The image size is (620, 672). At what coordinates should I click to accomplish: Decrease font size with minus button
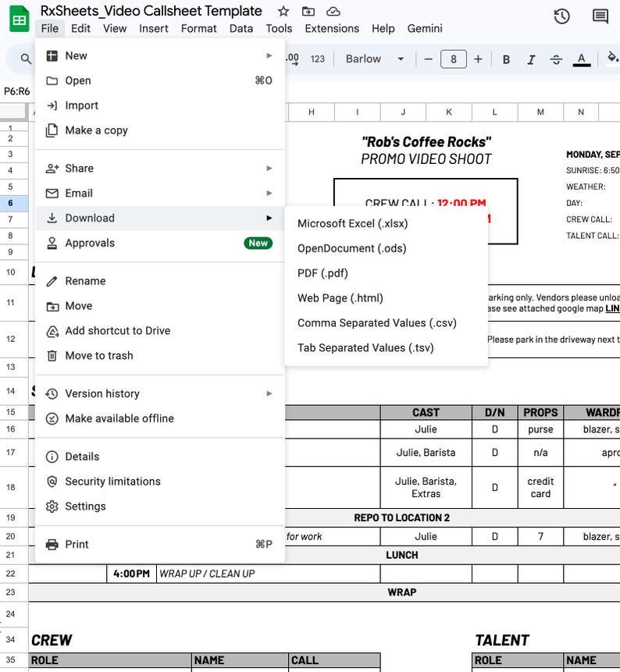click(x=428, y=59)
